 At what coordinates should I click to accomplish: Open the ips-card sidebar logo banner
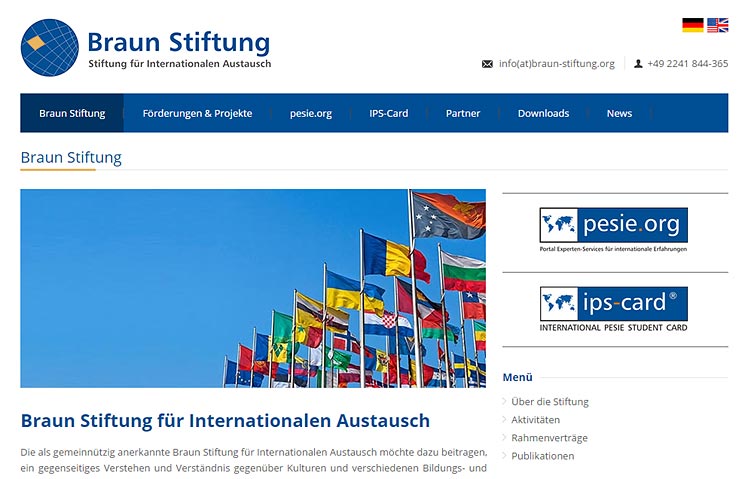tap(613, 309)
